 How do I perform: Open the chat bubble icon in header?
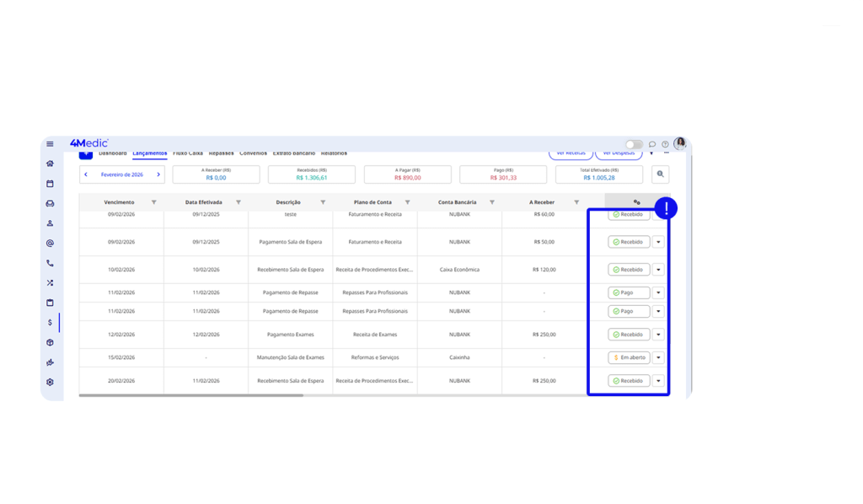click(652, 144)
